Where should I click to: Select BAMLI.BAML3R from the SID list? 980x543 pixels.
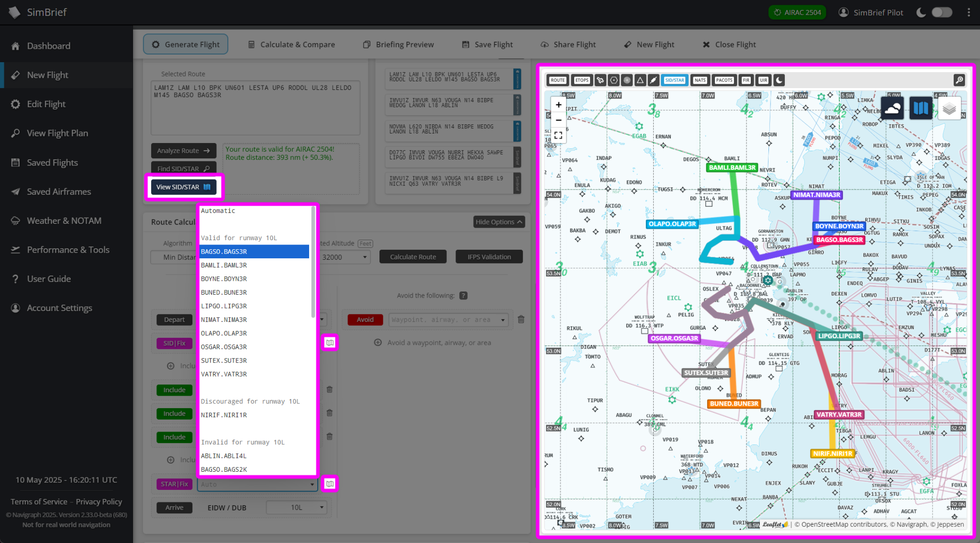click(x=224, y=265)
